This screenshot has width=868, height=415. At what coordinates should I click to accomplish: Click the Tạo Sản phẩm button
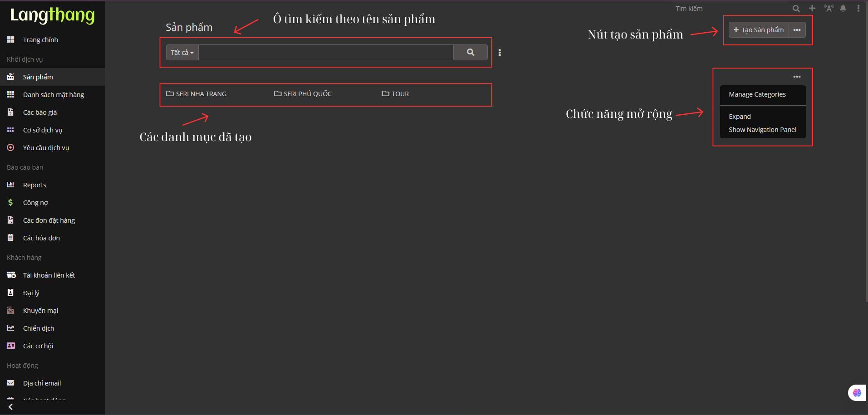tap(758, 30)
